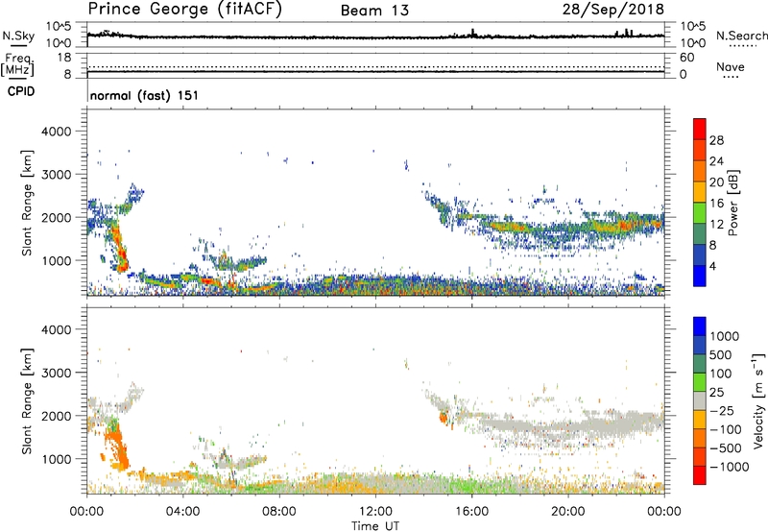Click the 3000 tick on power panel axis
768x532 pixels.
57,175
